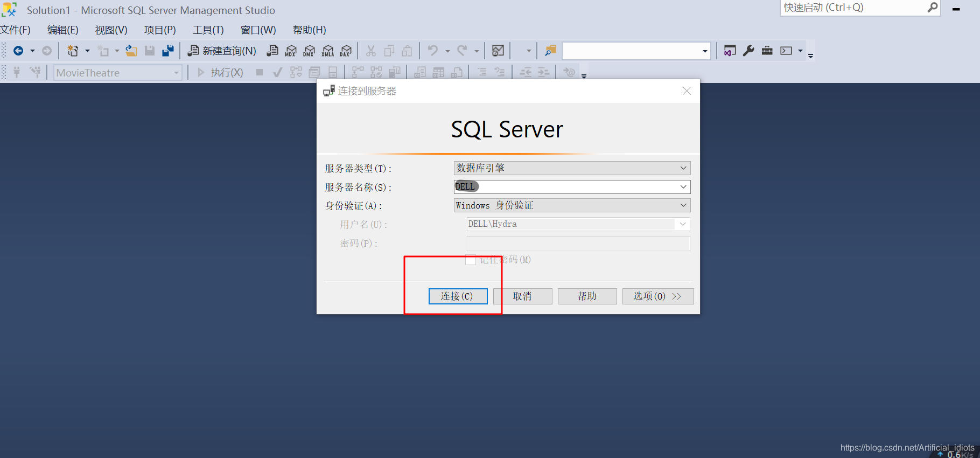Image resolution: width=980 pixels, height=458 pixels.
Task: Open the Toolbox briefcase icon
Action: click(767, 51)
